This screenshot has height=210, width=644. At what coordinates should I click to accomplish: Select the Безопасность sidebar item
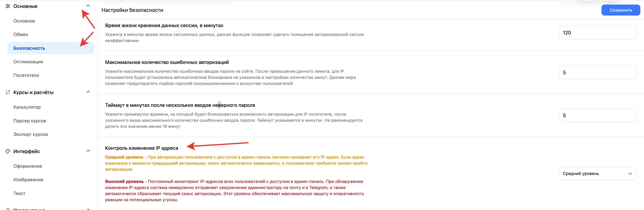29,48
